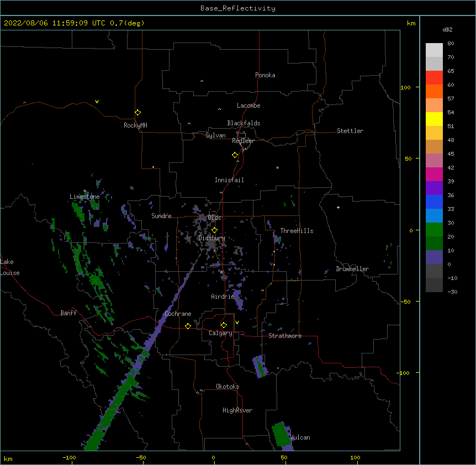Click the white asterisk marker east of Innisfail
Screen dimensions: 476x465
277,167
